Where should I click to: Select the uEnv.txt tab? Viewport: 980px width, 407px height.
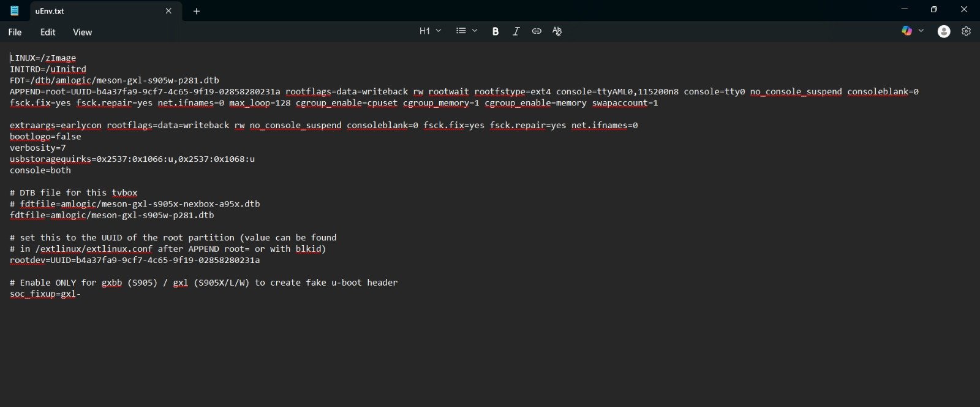point(92,11)
